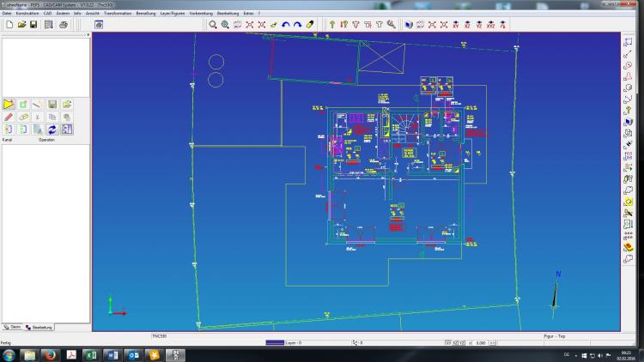The height and width of the screenshot is (362, 644).
Task: Open the Datei menu
Action: click(x=7, y=14)
